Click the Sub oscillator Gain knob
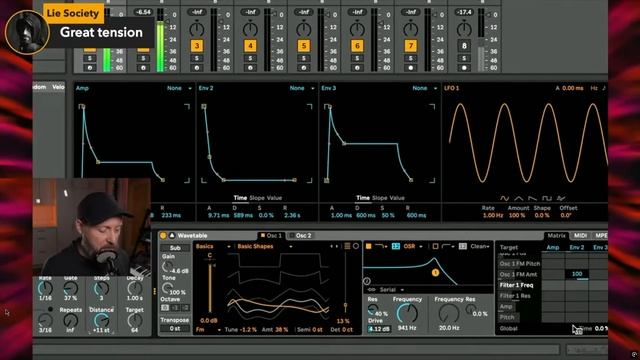 click(167, 266)
